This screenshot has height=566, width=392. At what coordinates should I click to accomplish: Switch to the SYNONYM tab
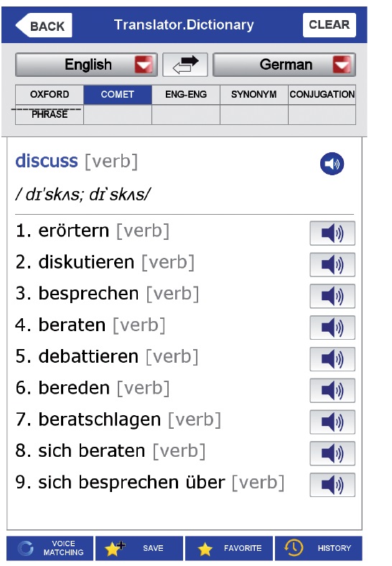point(253,95)
